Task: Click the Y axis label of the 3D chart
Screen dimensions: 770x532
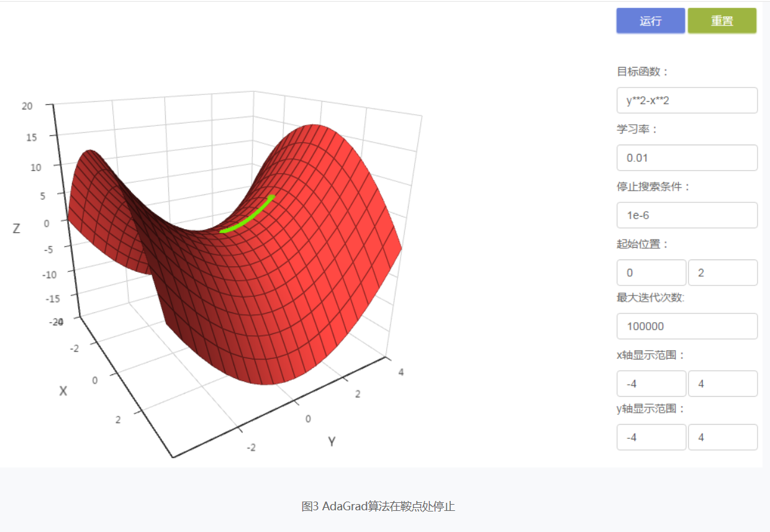Action: click(x=331, y=441)
